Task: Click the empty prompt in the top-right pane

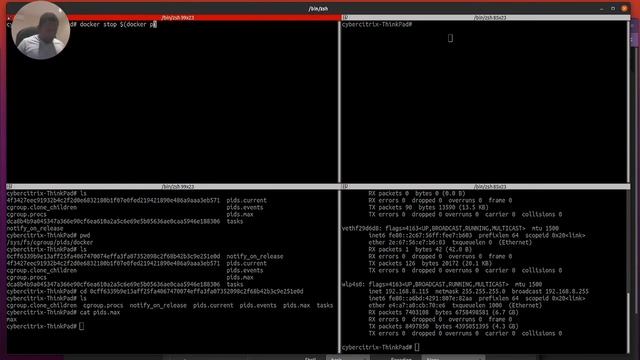Action: click(x=377, y=24)
